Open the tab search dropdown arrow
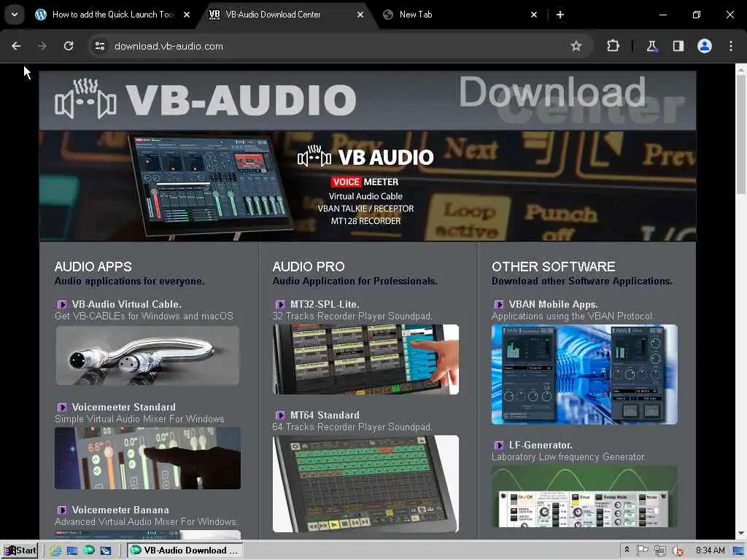The width and height of the screenshot is (747, 560). click(15, 15)
